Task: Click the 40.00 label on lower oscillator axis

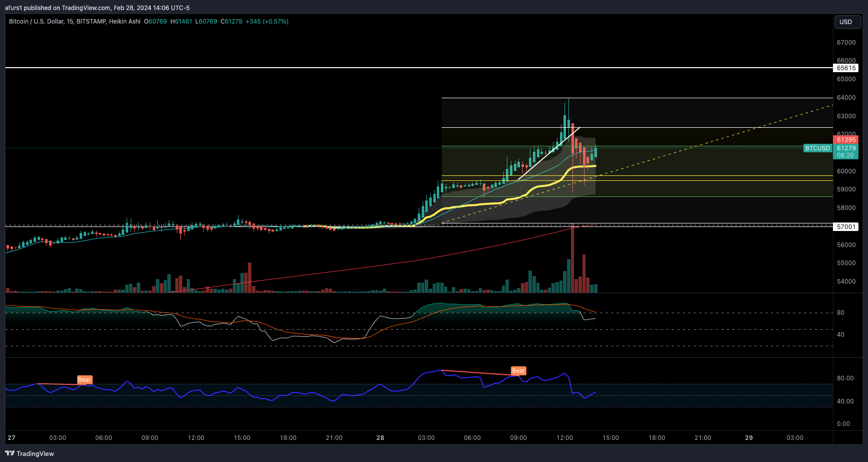Action: [x=845, y=401]
